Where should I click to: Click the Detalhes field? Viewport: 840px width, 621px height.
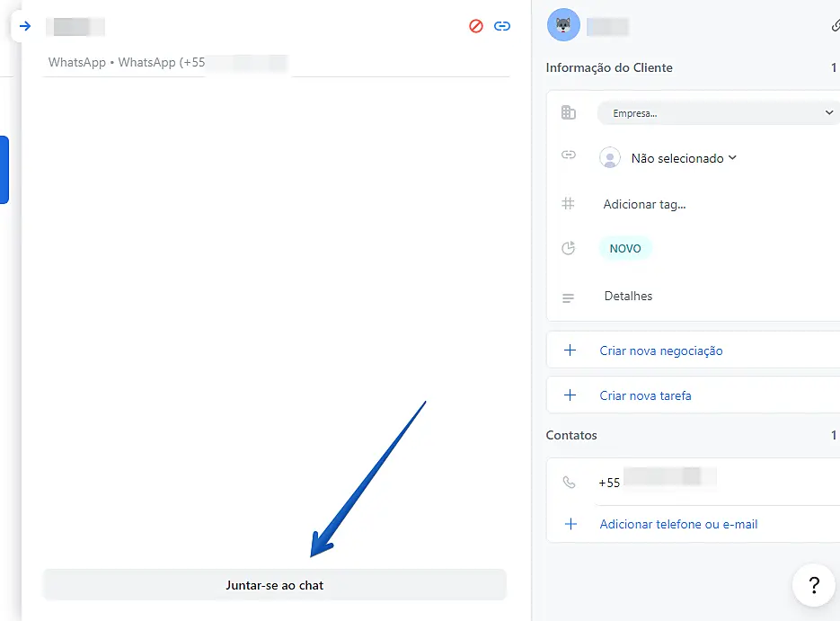pos(628,296)
